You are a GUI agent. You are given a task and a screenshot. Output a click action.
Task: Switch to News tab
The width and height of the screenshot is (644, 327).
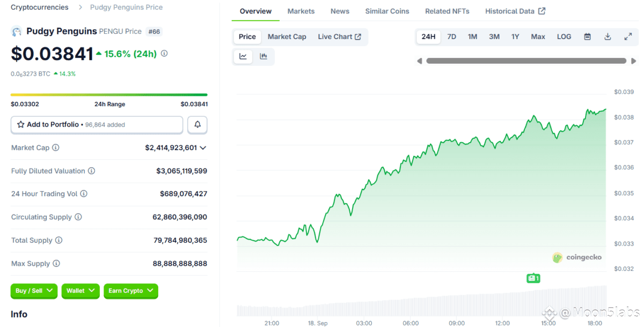(340, 11)
